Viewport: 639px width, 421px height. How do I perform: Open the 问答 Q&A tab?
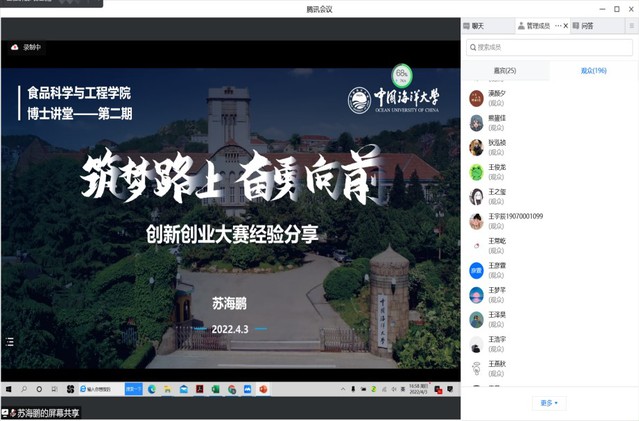pyautogui.click(x=586, y=25)
